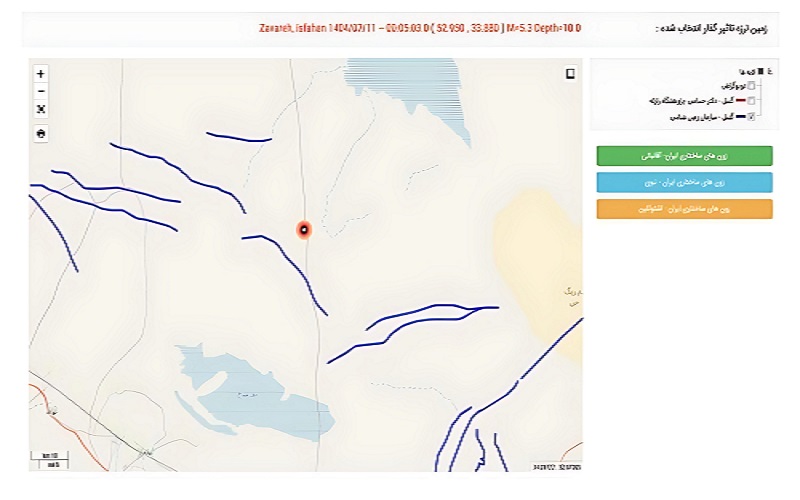Click the zoom out (−) map button
The width and height of the screenshot is (800, 500).
tap(40, 91)
